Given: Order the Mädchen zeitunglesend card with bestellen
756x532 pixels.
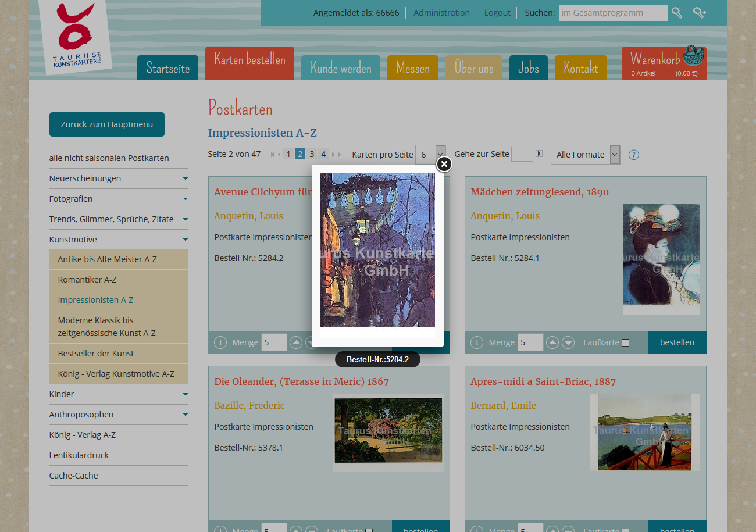Looking at the screenshot, I should [x=677, y=342].
